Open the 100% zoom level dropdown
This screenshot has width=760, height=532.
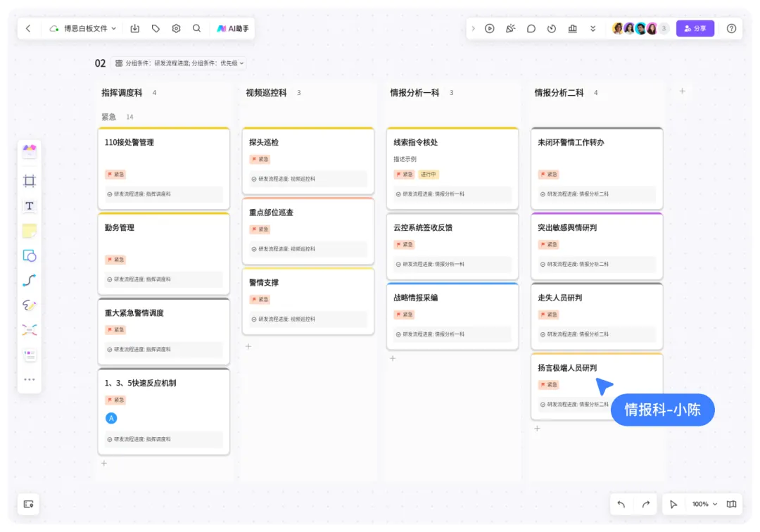tap(704, 505)
